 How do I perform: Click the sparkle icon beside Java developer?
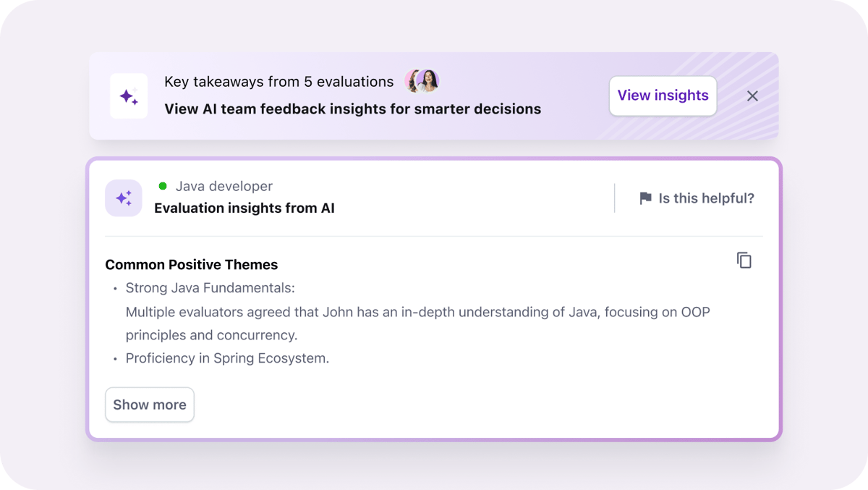click(x=124, y=198)
